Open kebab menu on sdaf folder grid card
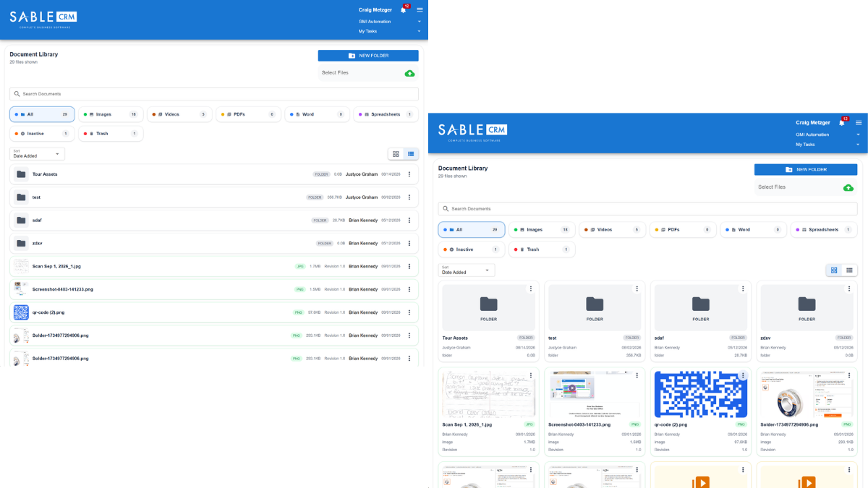 point(743,288)
